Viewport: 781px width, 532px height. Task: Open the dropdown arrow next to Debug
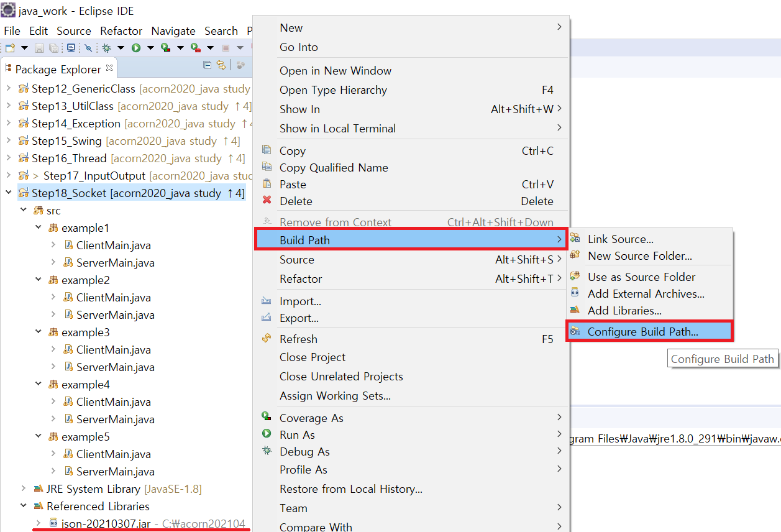pyautogui.click(x=121, y=48)
